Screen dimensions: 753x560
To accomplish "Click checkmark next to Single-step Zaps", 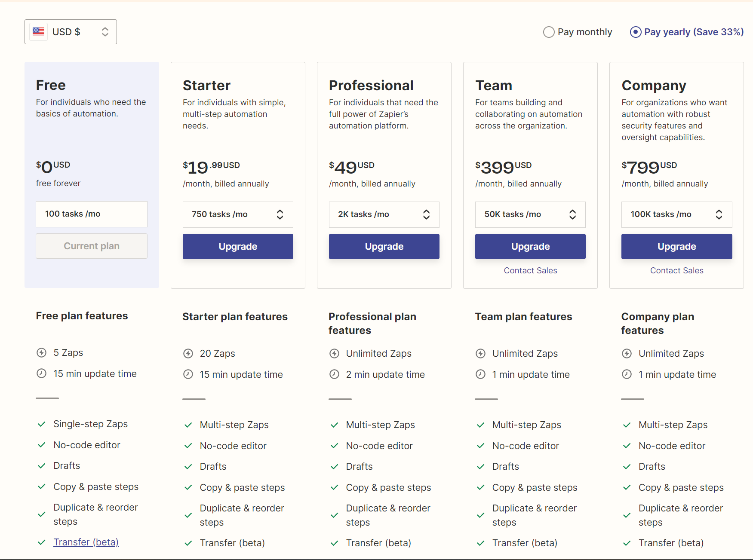I will 42,424.
